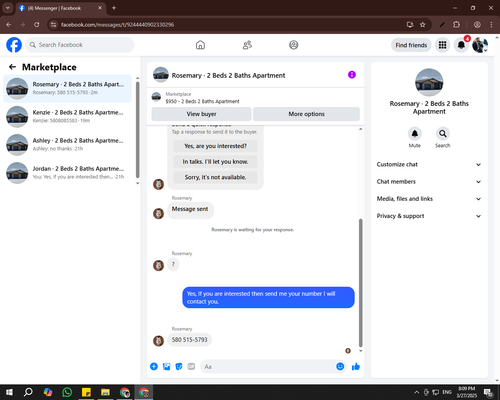Image resolution: width=500 pixels, height=400 pixels.
Task: Open Sticky Notes from the taskbar
Action: (86, 392)
